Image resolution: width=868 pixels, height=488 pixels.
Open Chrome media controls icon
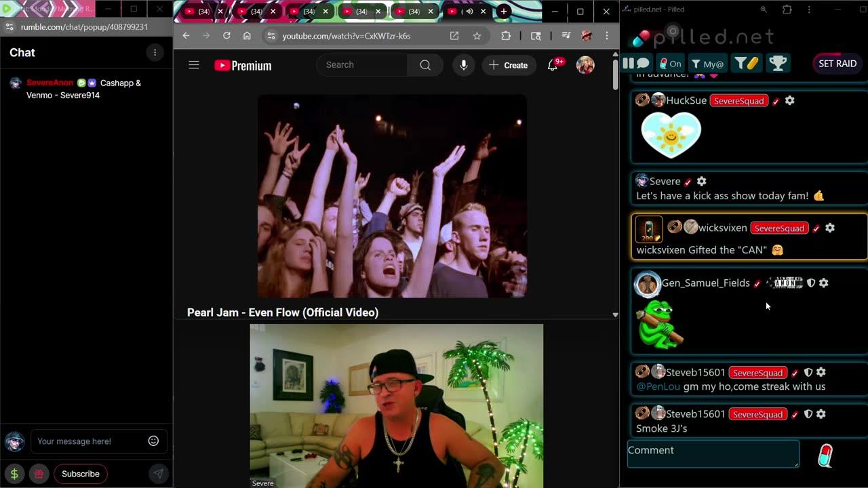[566, 36]
